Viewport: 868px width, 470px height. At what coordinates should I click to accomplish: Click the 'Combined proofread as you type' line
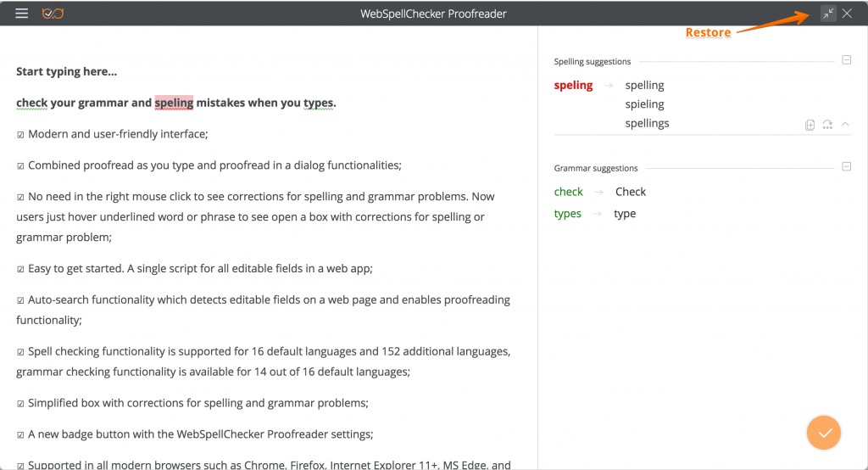click(209, 165)
